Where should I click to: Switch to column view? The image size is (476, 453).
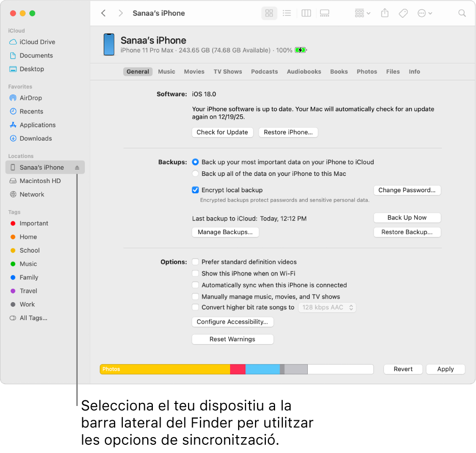coord(306,13)
